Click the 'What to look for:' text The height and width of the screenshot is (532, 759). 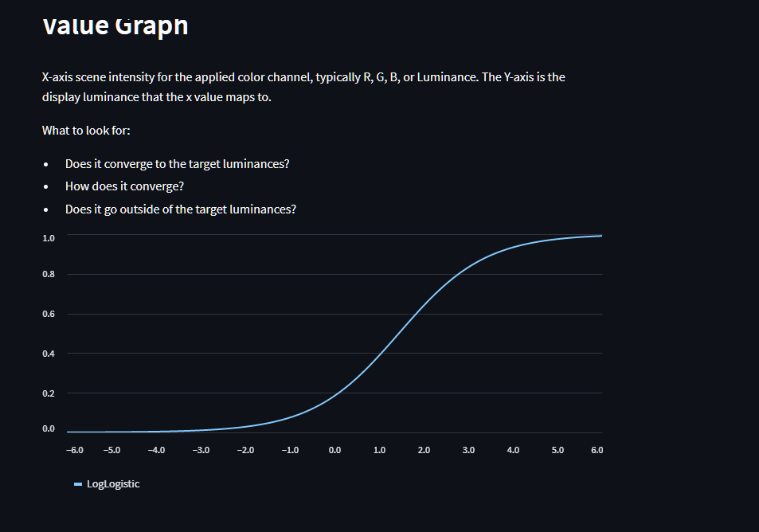pos(86,131)
